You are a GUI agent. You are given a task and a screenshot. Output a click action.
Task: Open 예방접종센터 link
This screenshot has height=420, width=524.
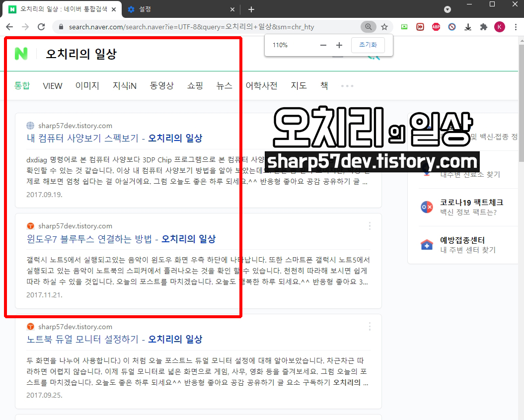(462, 240)
